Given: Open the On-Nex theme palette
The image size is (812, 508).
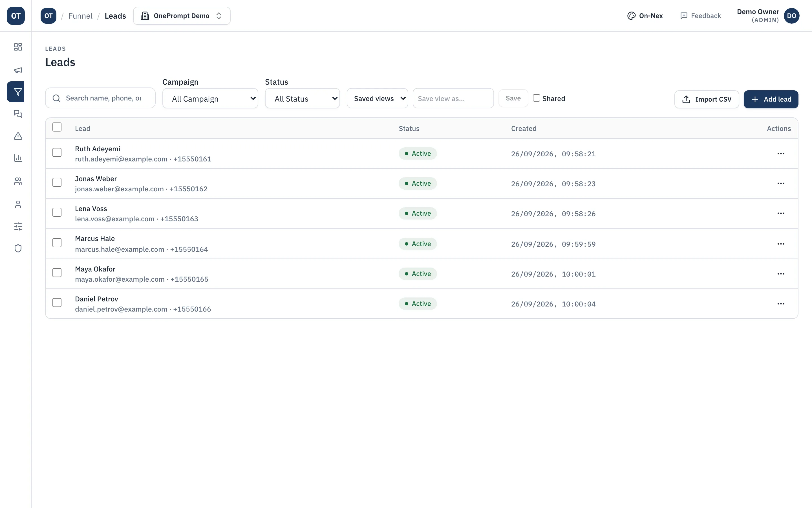Looking at the screenshot, I should pos(645,16).
